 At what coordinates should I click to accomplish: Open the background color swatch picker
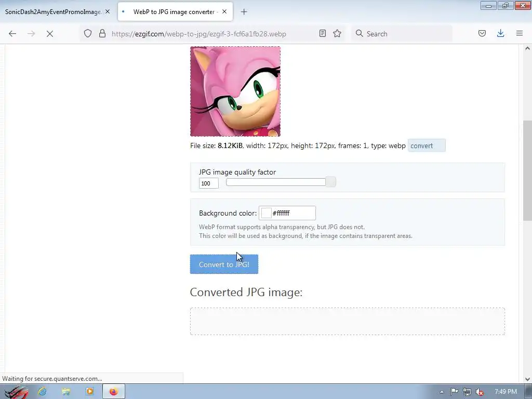point(267,213)
